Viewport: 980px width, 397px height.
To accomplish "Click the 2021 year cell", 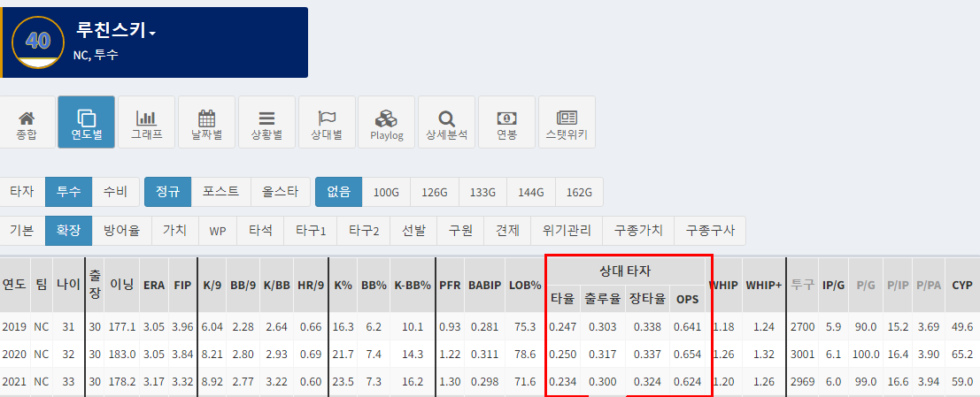I will tap(14, 381).
